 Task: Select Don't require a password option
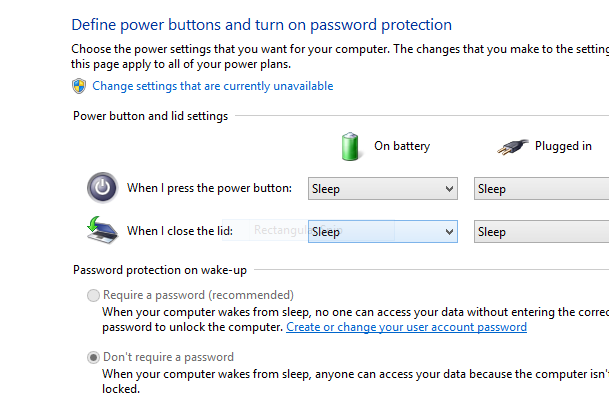coord(93,357)
